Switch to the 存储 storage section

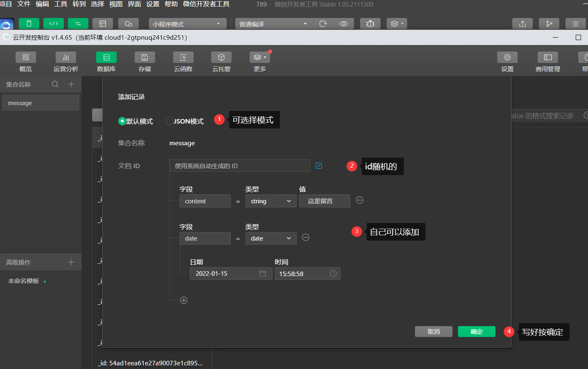144,61
